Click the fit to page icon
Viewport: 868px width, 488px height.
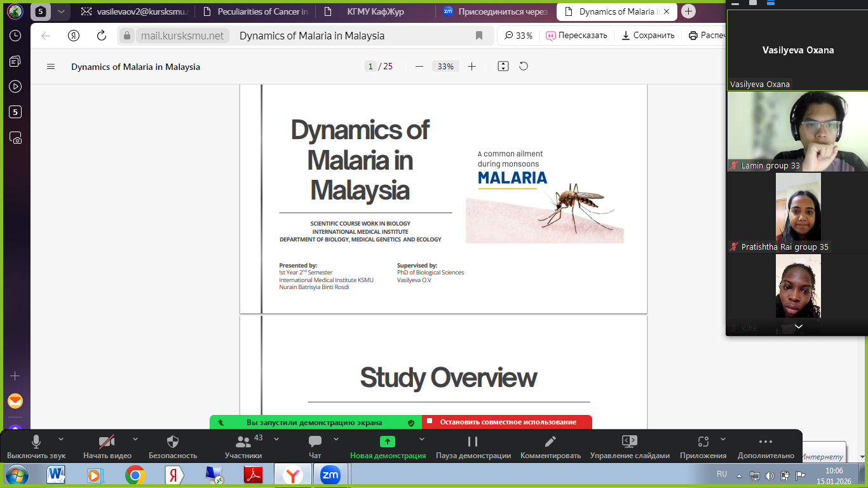pos(503,66)
